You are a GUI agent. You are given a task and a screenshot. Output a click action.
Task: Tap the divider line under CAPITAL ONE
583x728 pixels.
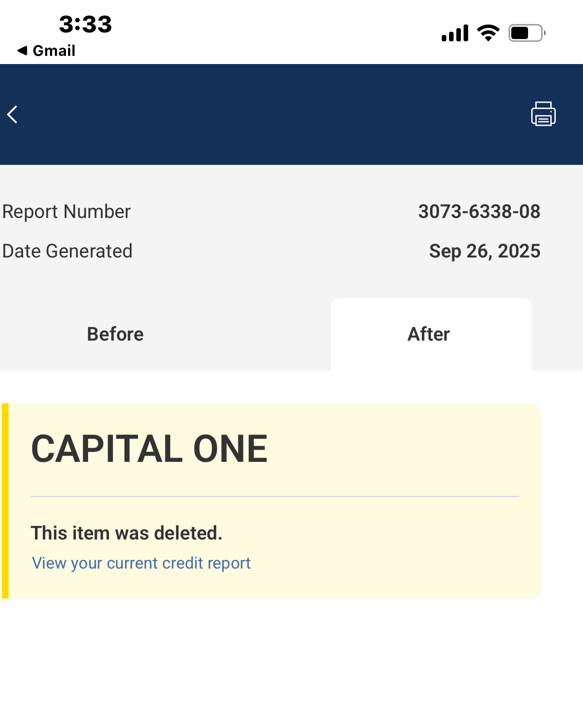[x=275, y=496]
